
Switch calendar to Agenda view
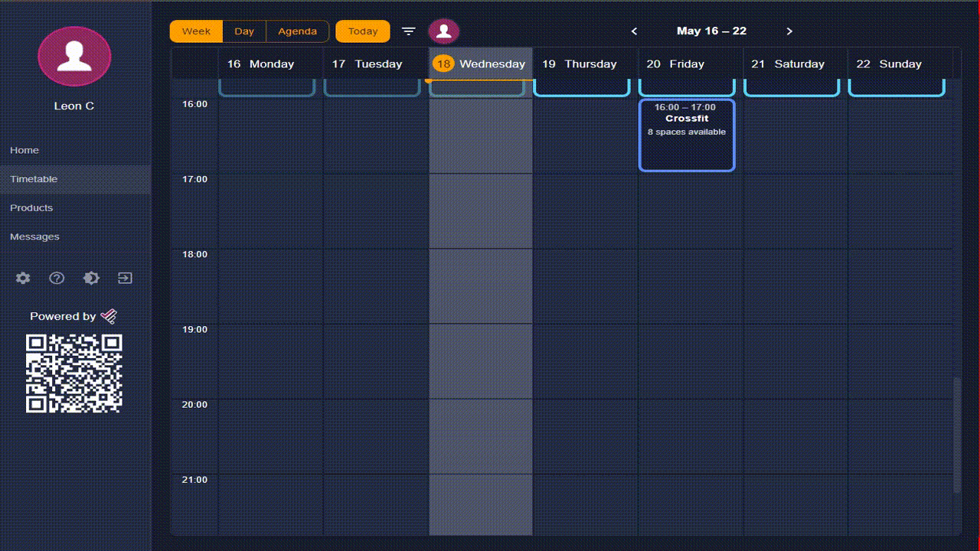coord(297,31)
